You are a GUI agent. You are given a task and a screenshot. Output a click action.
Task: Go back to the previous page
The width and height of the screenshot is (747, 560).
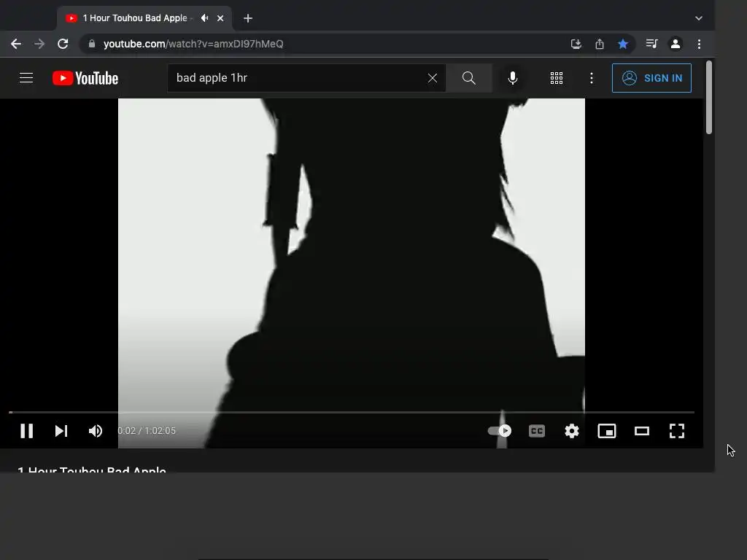[16, 44]
